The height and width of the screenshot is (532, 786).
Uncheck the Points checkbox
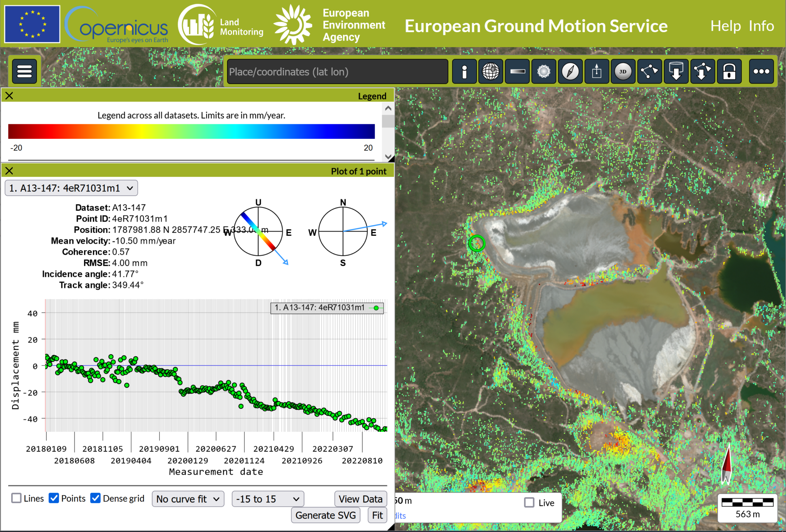click(54, 498)
